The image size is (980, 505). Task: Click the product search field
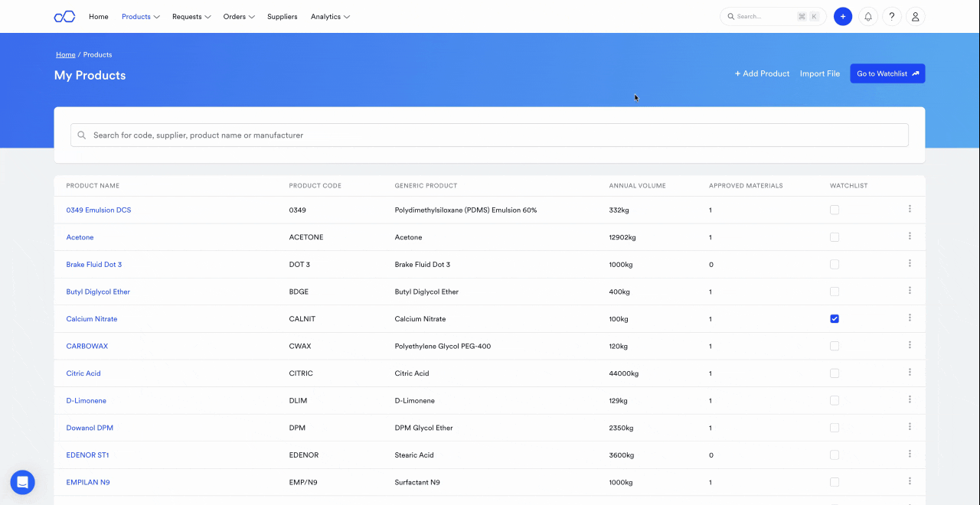[489, 135]
